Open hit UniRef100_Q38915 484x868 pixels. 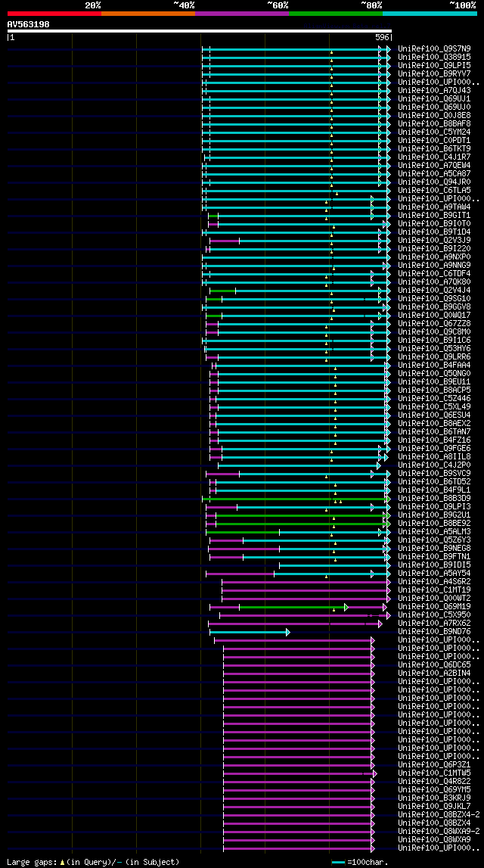point(434,57)
